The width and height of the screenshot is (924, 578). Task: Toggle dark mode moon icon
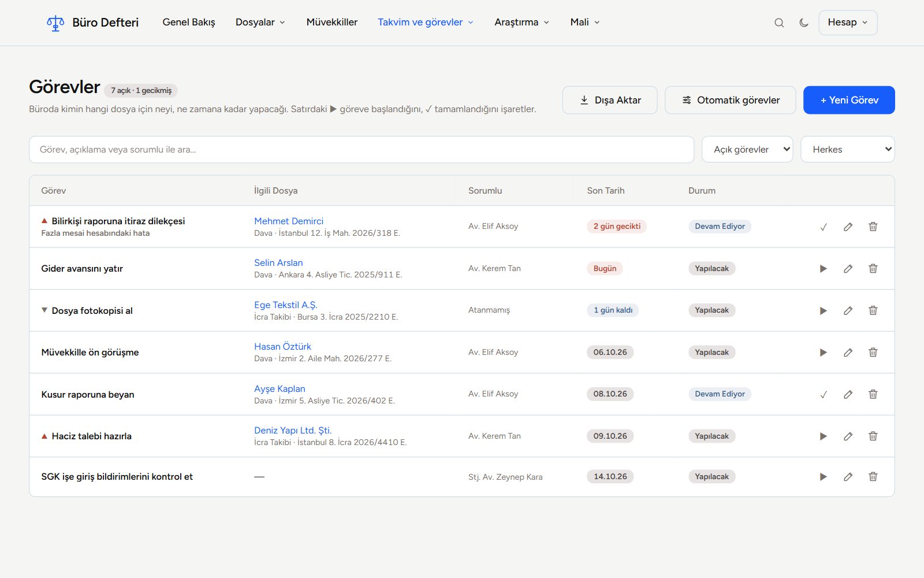pos(804,23)
